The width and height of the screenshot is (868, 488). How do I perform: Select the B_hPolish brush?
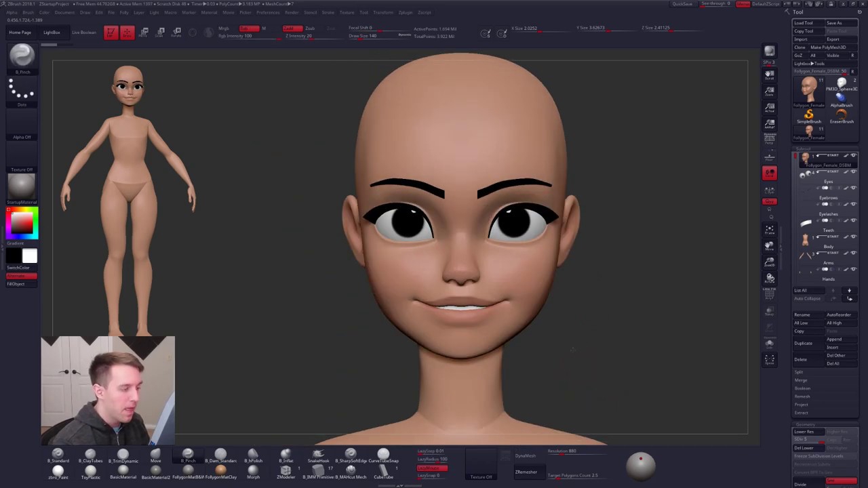(x=253, y=455)
